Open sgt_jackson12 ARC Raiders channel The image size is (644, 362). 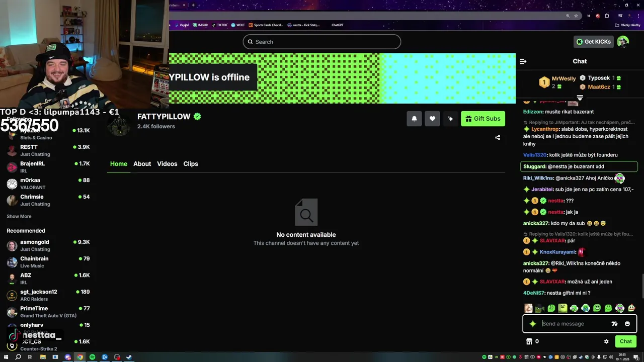49,295
